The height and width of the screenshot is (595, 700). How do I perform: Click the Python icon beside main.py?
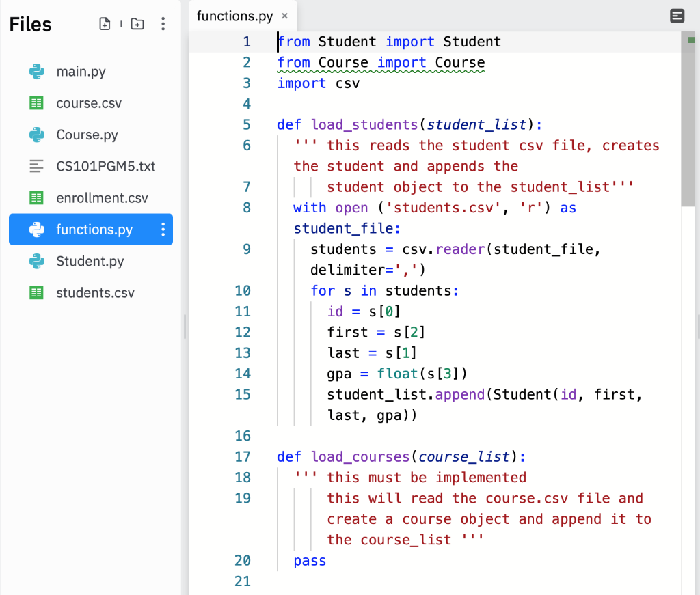coord(35,71)
